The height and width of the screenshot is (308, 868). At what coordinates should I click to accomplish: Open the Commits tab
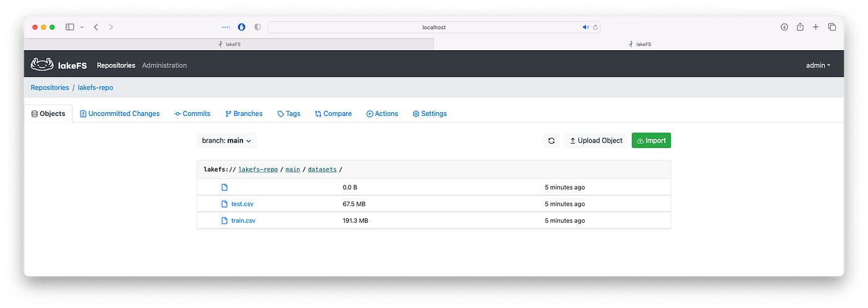click(x=192, y=113)
